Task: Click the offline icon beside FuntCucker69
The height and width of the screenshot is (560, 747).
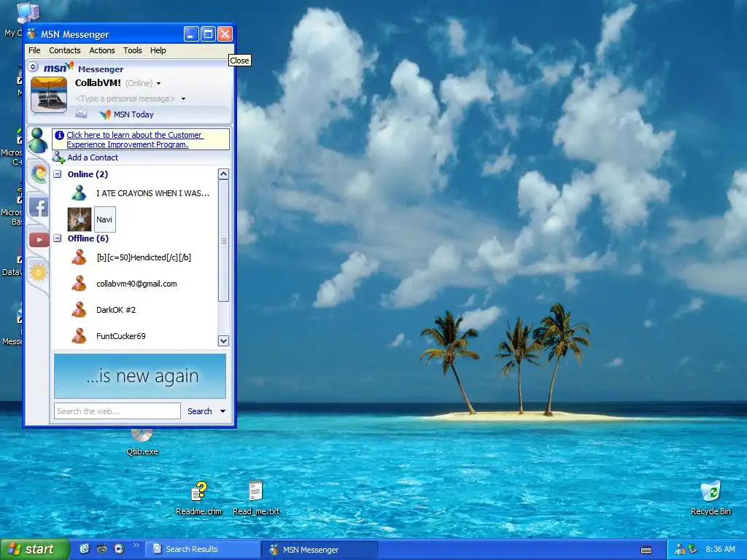Action: tap(79, 335)
